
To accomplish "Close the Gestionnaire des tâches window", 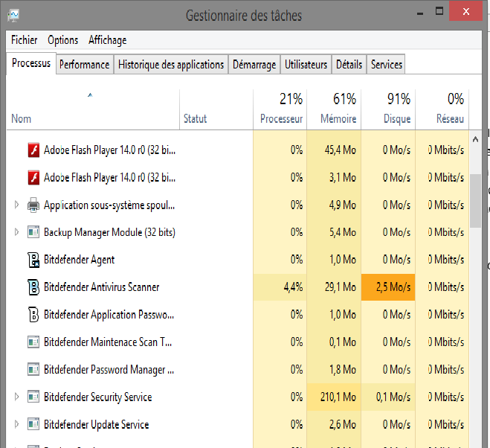I will click(466, 12).
